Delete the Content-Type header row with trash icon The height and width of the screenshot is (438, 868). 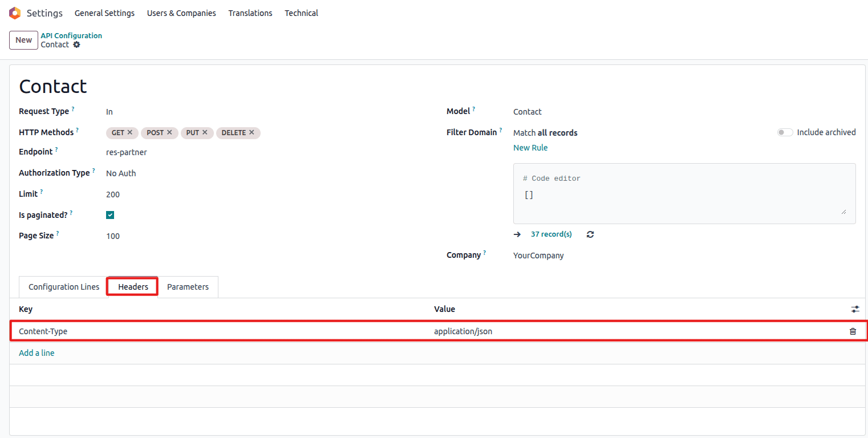(x=853, y=331)
